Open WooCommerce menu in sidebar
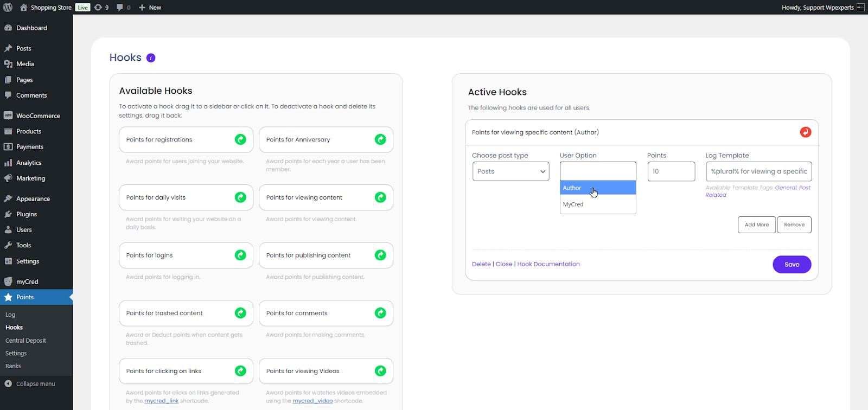Screen dimensions: 868x410 click(37, 116)
